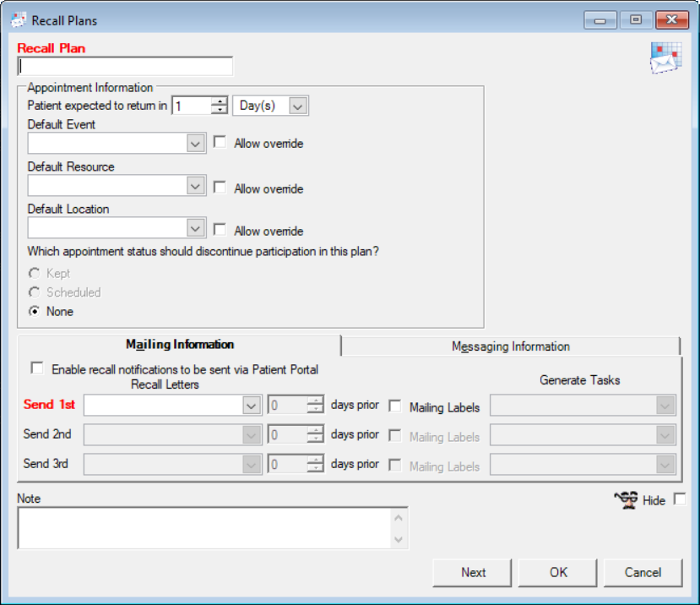700x605 pixels.
Task: Decrease Send 1st days prior value
Action: [x=315, y=409]
